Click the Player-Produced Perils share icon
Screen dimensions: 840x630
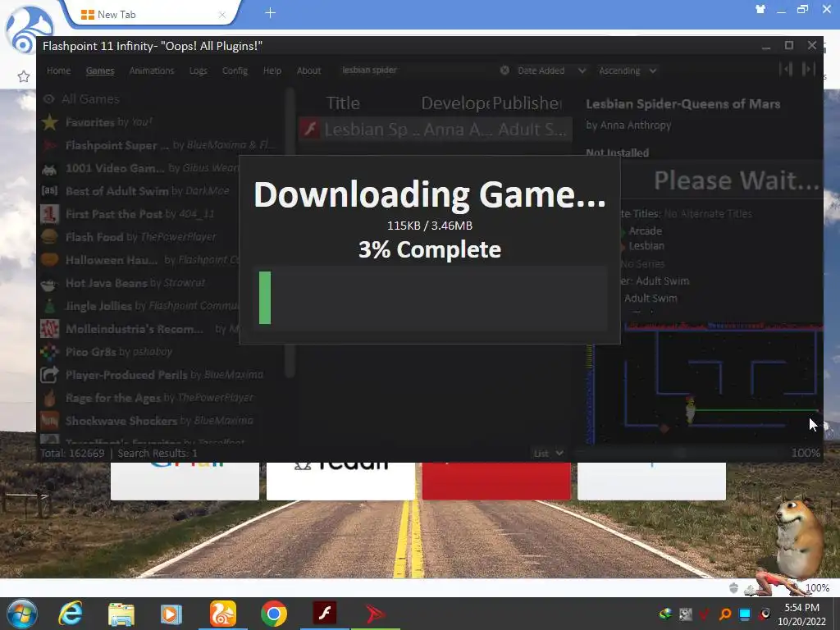[x=49, y=374]
